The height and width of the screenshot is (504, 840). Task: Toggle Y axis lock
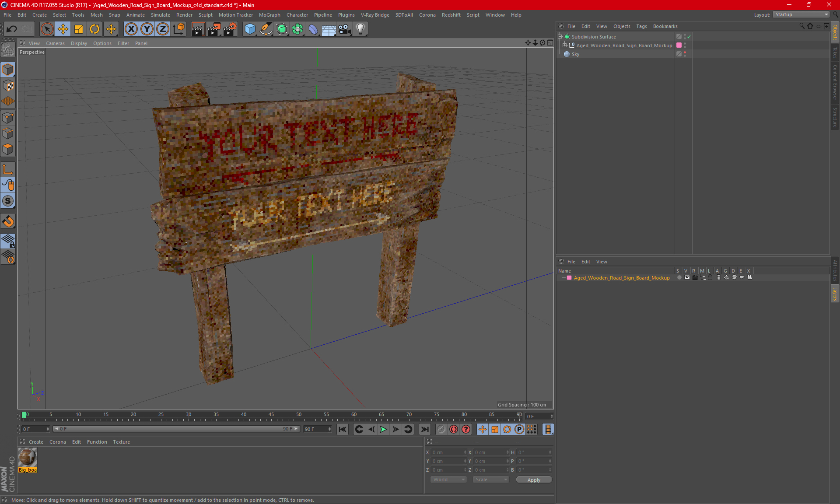point(147,29)
